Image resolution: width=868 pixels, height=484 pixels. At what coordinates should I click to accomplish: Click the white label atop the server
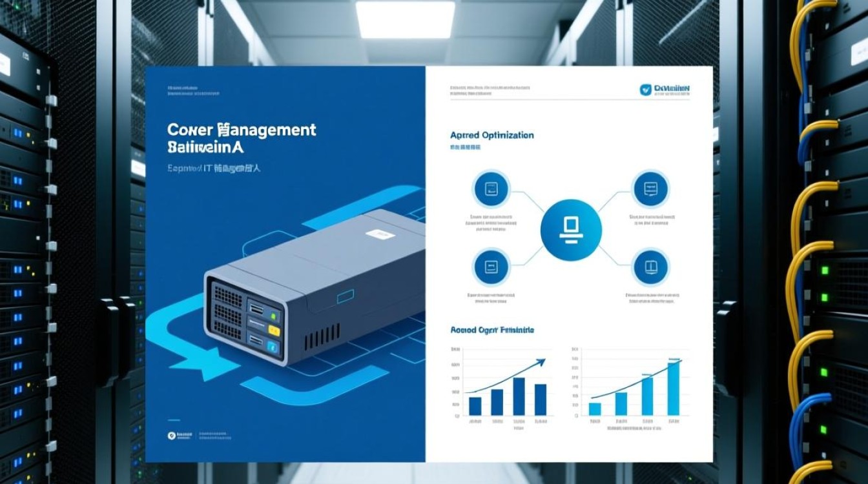(379, 235)
